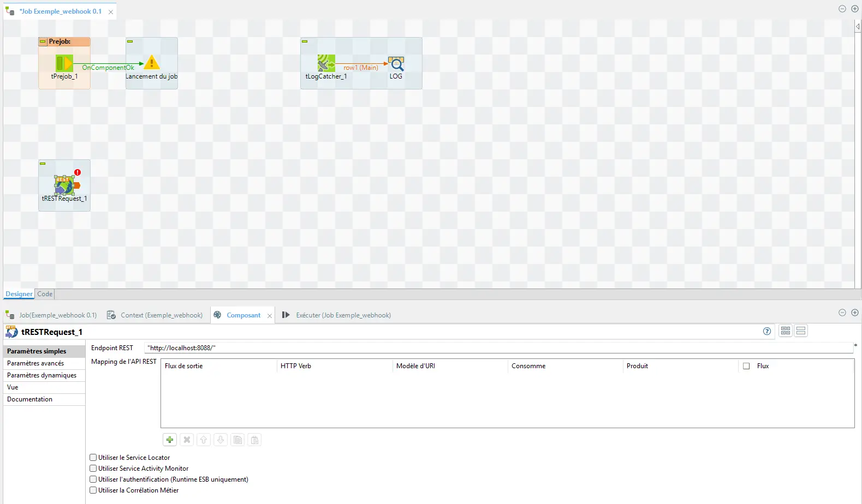Click the LOG magnifier component

coord(396,64)
